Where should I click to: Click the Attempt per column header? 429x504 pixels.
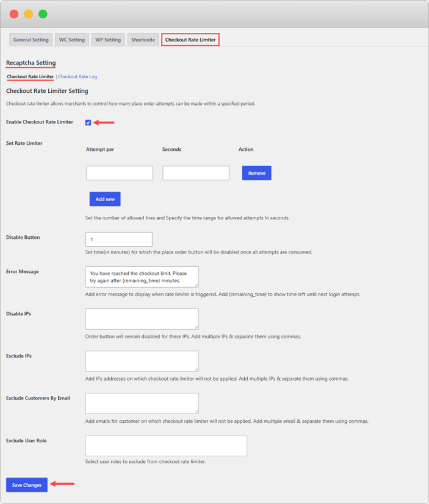coord(100,150)
